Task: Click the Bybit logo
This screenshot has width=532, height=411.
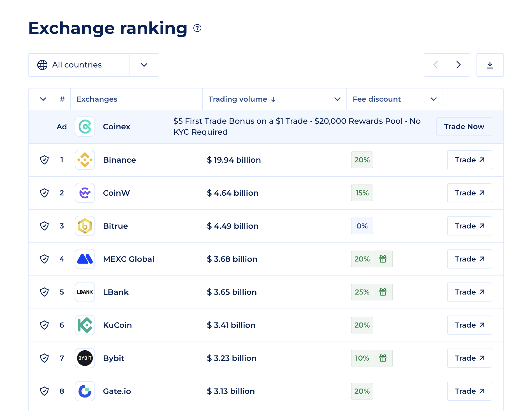Action: point(85,358)
